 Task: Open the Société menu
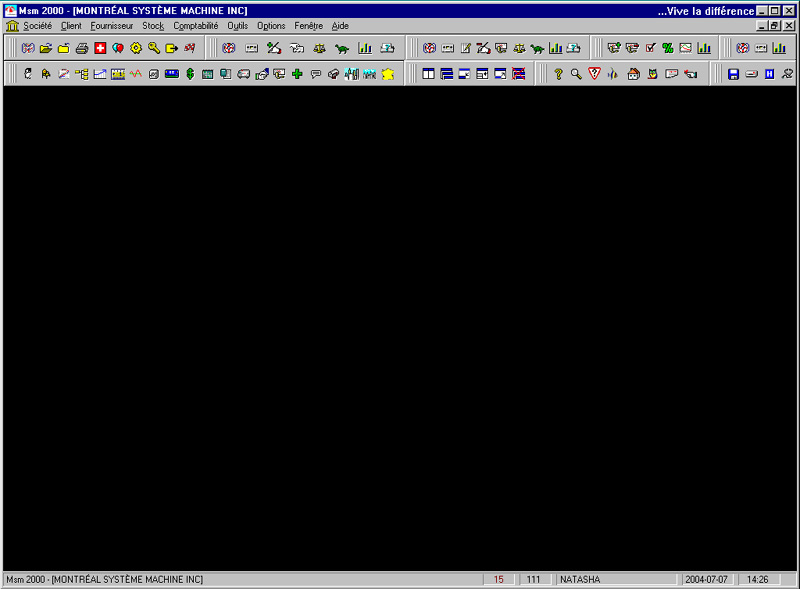(x=37, y=26)
